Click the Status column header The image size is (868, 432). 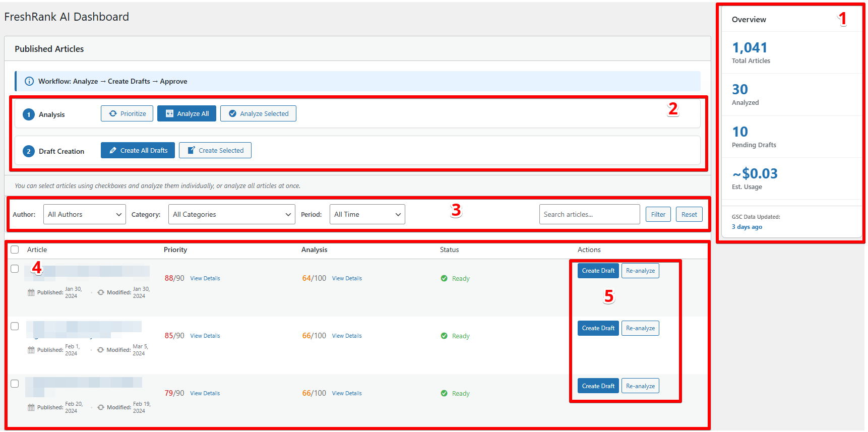pyautogui.click(x=450, y=250)
